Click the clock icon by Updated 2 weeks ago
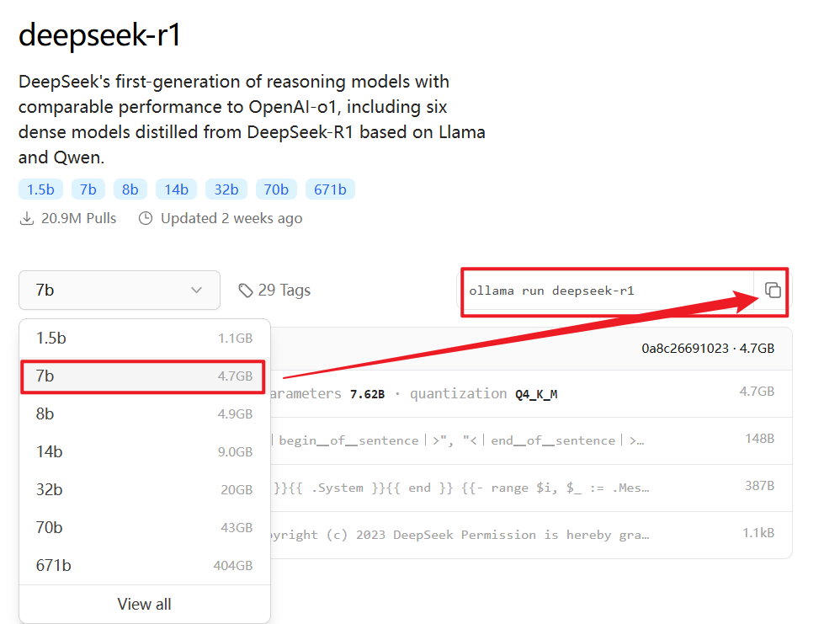The height and width of the screenshot is (624, 840). click(145, 218)
